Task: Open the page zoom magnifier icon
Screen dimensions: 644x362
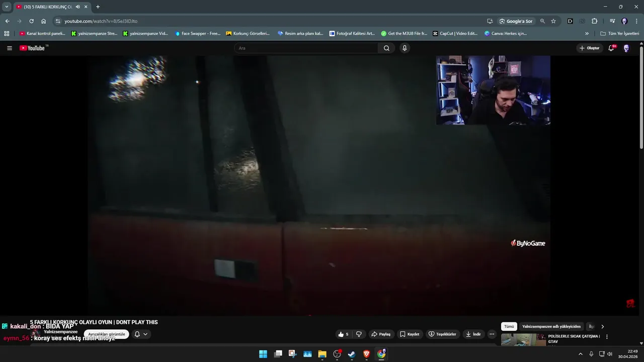Action: coord(542,21)
